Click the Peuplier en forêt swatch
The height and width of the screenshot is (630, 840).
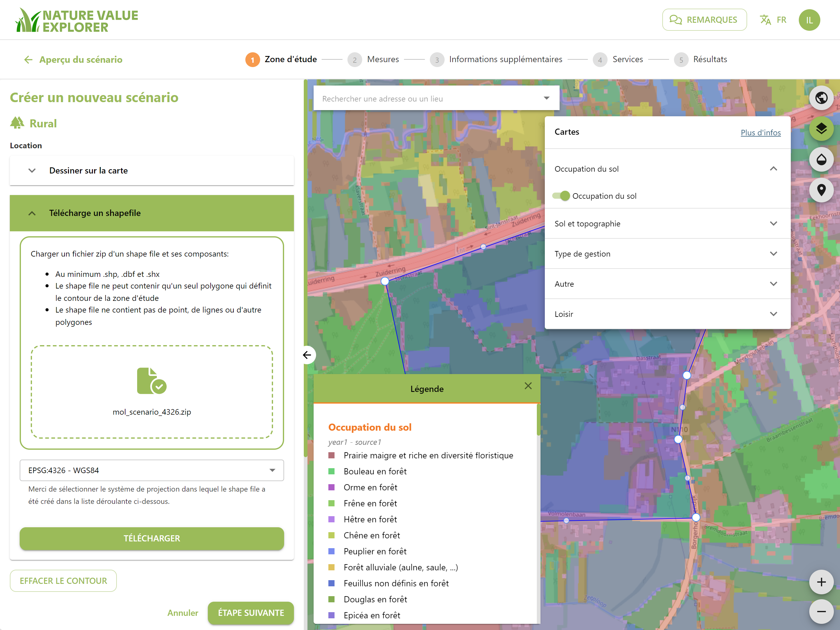[331, 551]
